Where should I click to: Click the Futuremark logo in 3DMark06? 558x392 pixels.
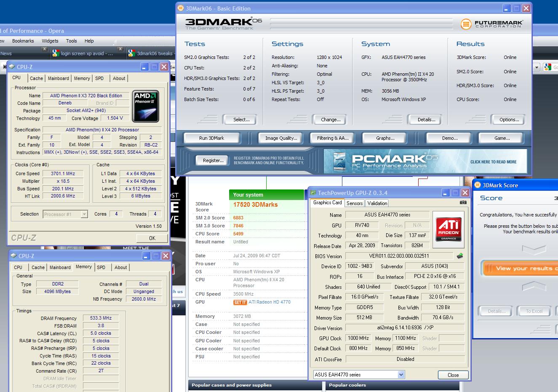492,24
